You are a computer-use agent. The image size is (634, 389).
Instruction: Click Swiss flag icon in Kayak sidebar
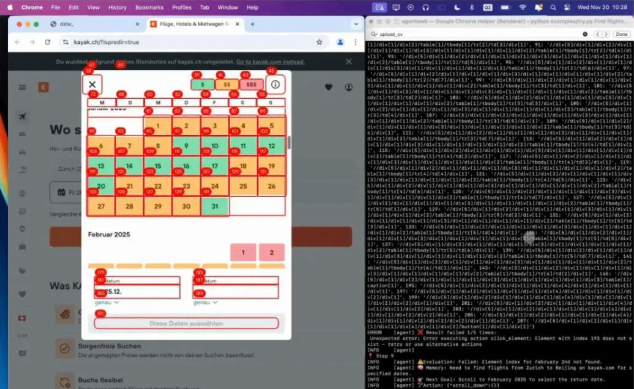click(22, 319)
